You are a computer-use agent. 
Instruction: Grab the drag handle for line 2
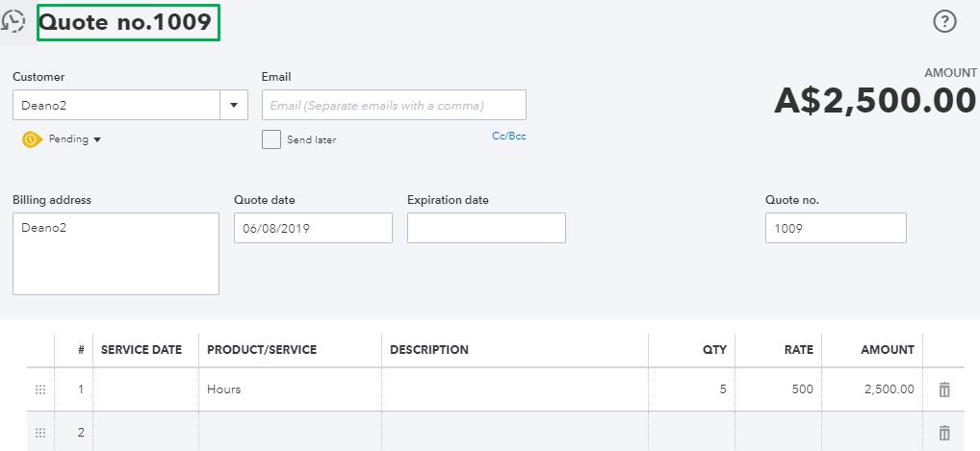[40, 433]
